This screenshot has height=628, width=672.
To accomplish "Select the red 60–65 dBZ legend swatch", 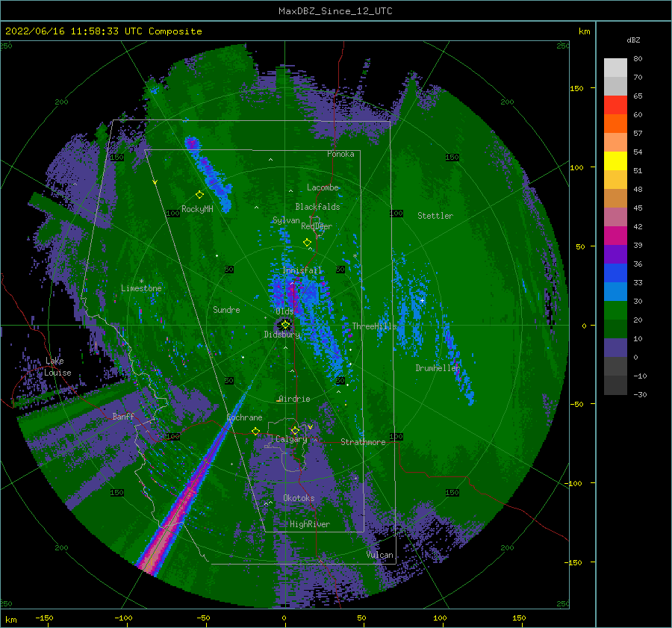I will click(615, 105).
